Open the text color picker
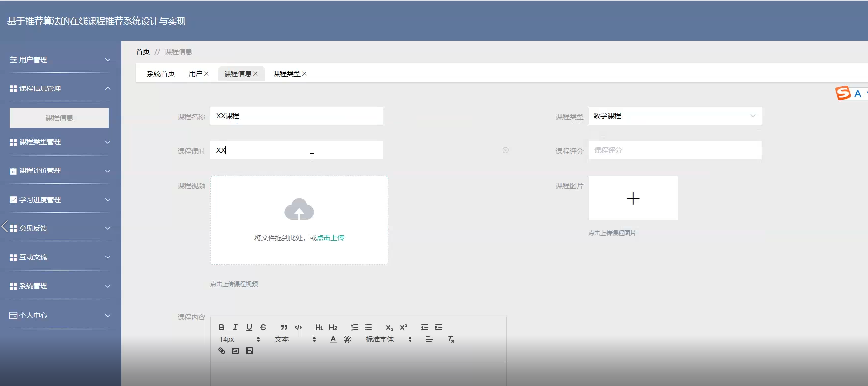This screenshot has width=868, height=386. pos(333,339)
